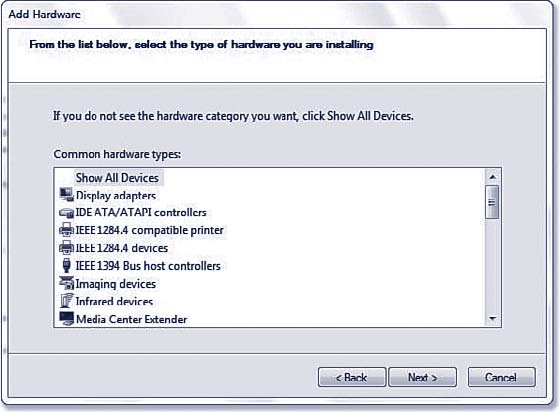Click the IEEE 1284.4 compatible printer icon
Screen dimensions: 560x412
[x=66, y=230]
